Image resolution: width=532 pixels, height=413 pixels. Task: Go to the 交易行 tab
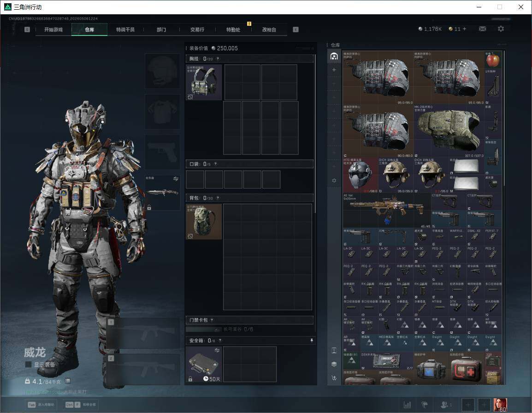coord(197,29)
